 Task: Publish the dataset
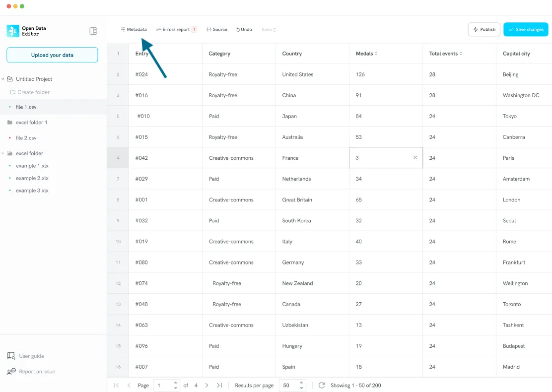[x=483, y=29]
